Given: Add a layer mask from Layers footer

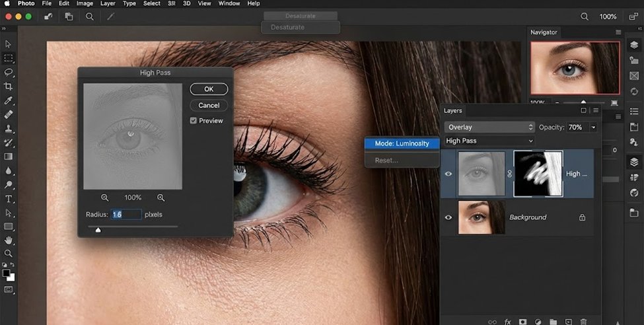Looking at the screenshot, I should [522, 322].
